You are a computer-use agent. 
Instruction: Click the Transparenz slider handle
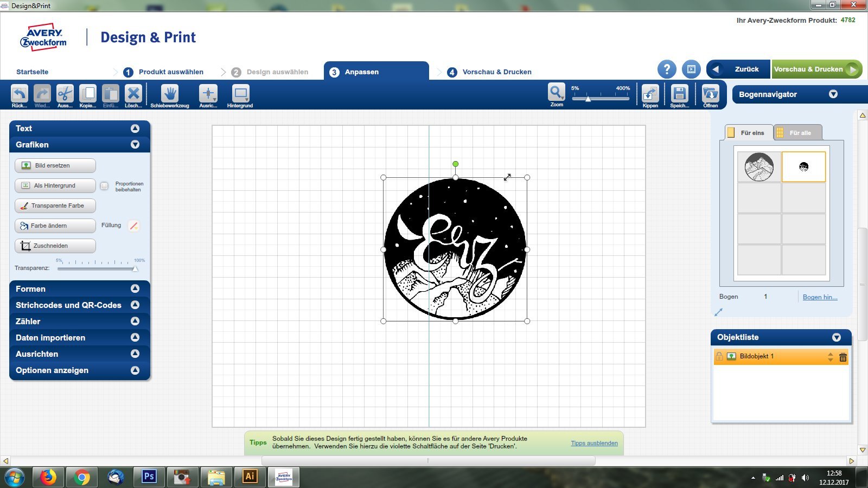tap(135, 268)
